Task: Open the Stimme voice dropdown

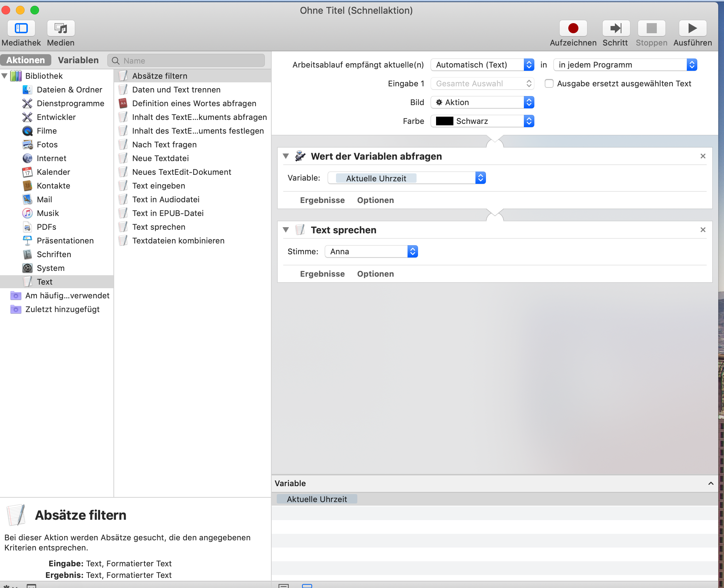Action: coord(371,252)
